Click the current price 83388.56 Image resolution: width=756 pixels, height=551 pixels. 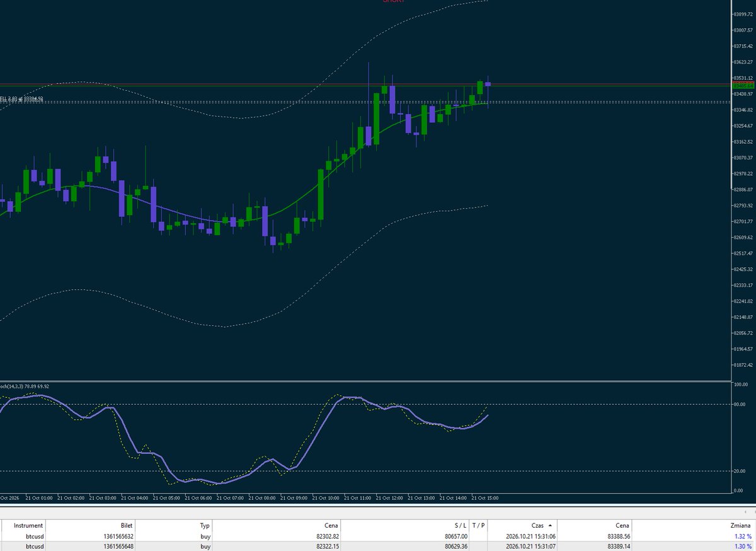tap(618, 536)
